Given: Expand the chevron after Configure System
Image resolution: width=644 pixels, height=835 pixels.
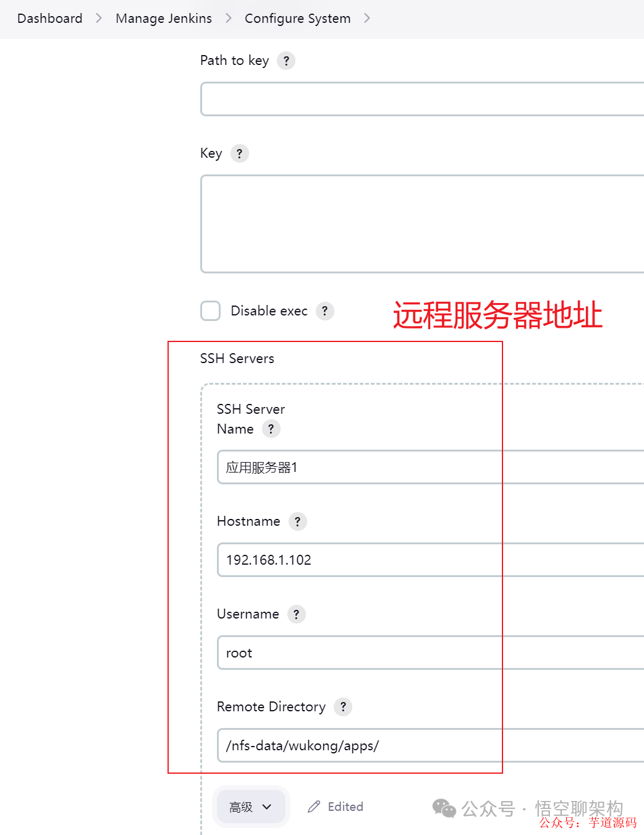Looking at the screenshot, I should (x=367, y=19).
